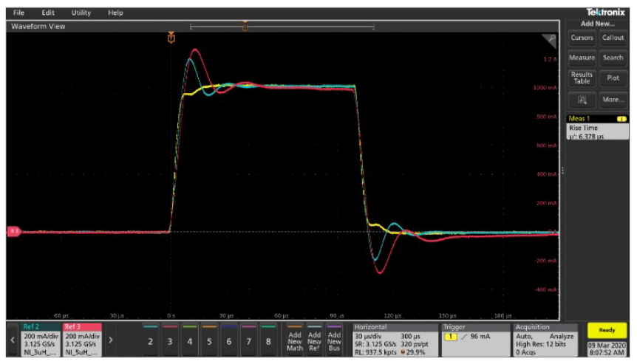Select the R3 reference level handle

click(14, 231)
